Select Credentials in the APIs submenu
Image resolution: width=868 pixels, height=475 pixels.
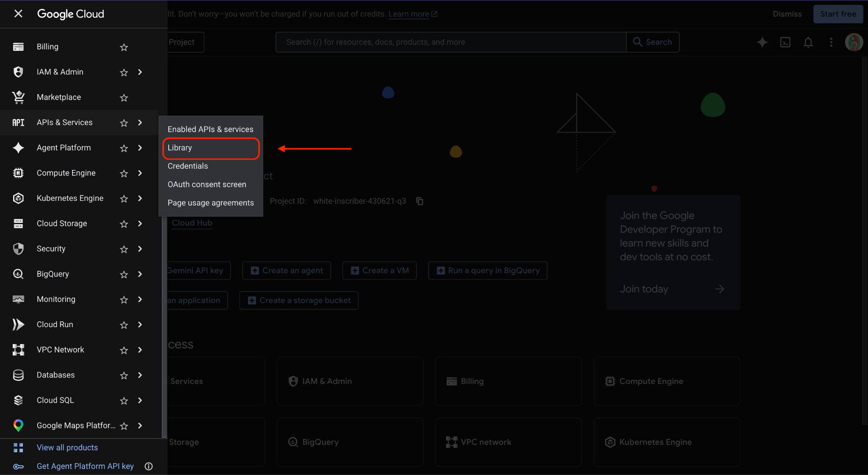click(211, 166)
